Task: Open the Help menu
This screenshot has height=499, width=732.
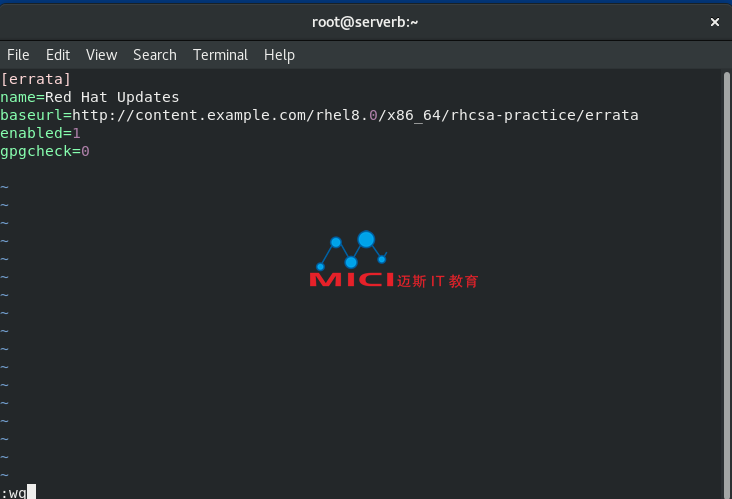Action: [279, 55]
